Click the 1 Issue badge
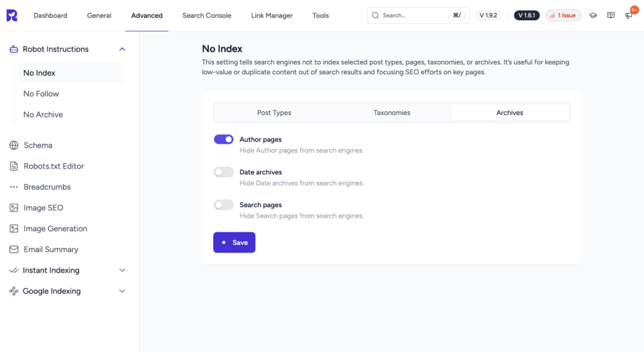 (563, 16)
